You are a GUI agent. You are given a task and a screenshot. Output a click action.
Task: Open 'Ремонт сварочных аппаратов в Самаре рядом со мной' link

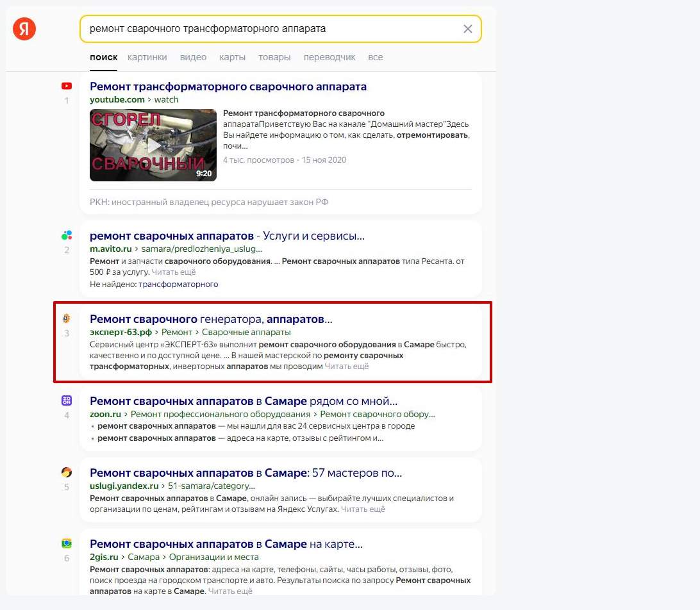click(x=244, y=402)
